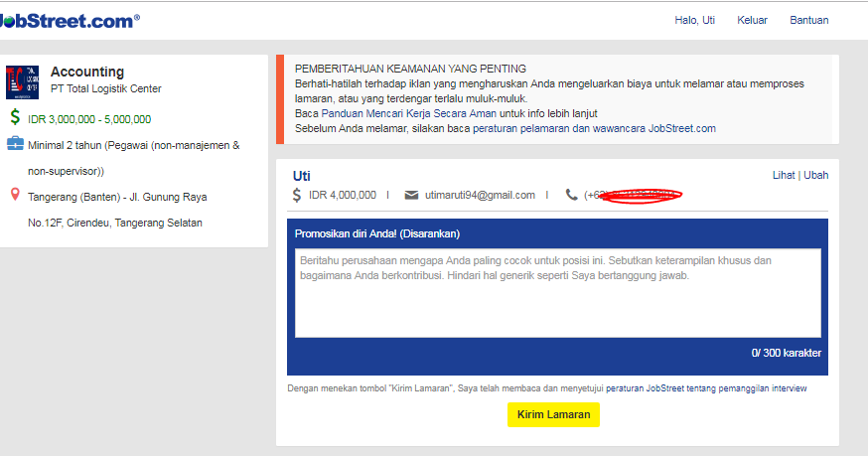Open the Halo, Uti account menu
The width and height of the screenshot is (868, 456).
click(x=695, y=21)
